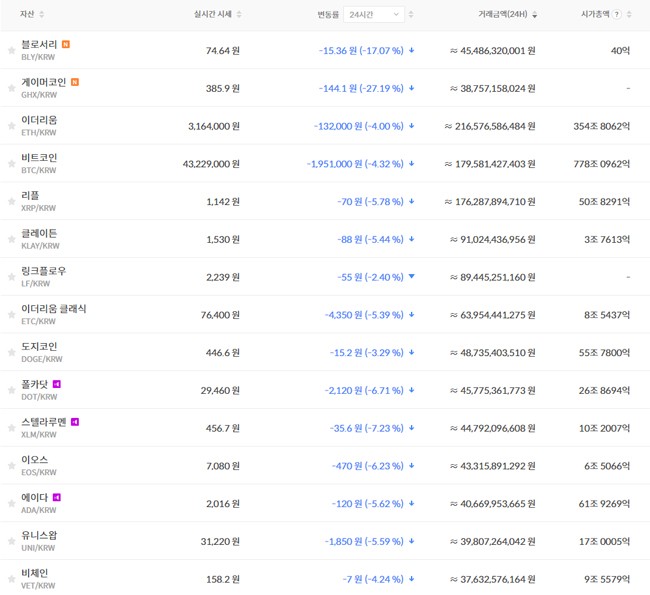Image resolution: width=650 pixels, height=595 pixels.
Task: Click the 거래금액(24H) header label
Action: [x=503, y=14]
